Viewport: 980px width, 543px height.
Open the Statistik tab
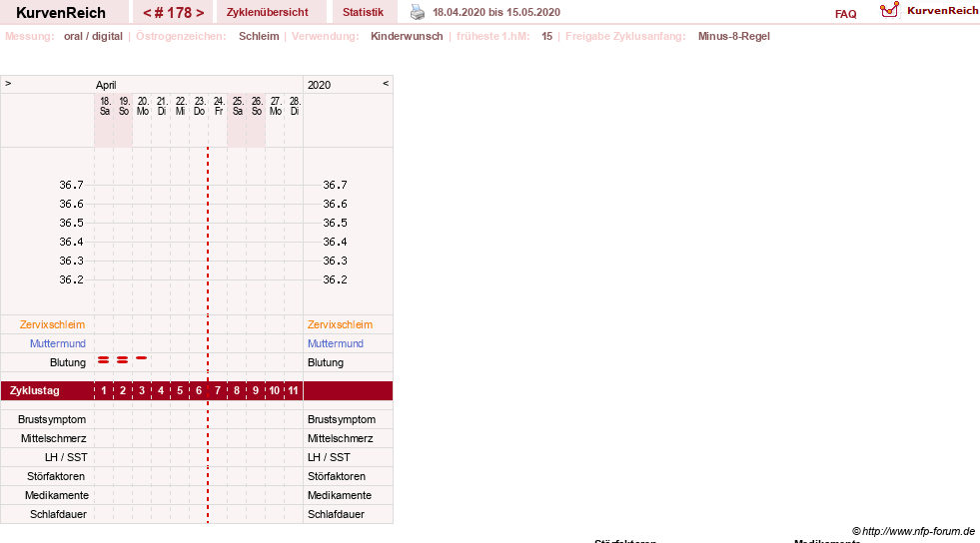pyautogui.click(x=363, y=12)
